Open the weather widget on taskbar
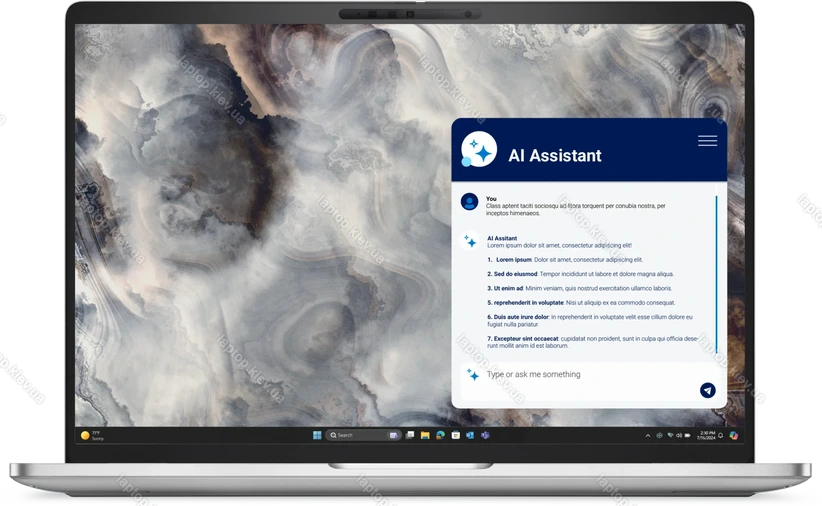822x506 pixels. [x=91, y=435]
